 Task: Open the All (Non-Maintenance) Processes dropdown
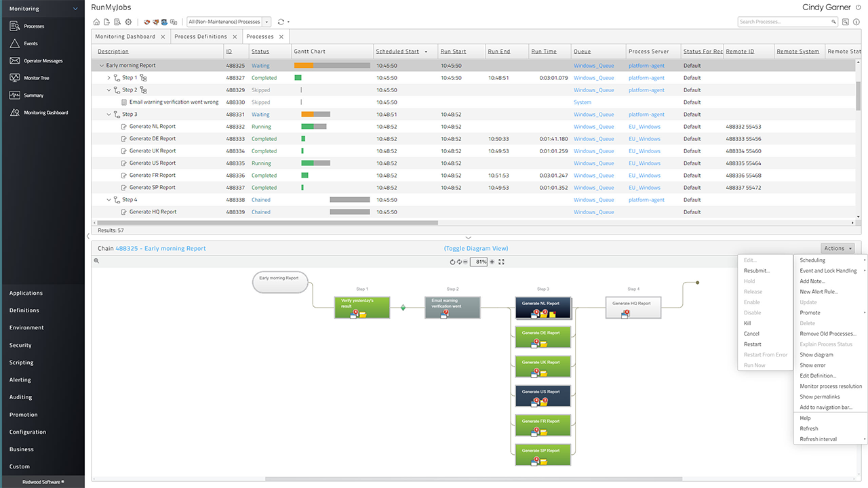[x=267, y=22]
